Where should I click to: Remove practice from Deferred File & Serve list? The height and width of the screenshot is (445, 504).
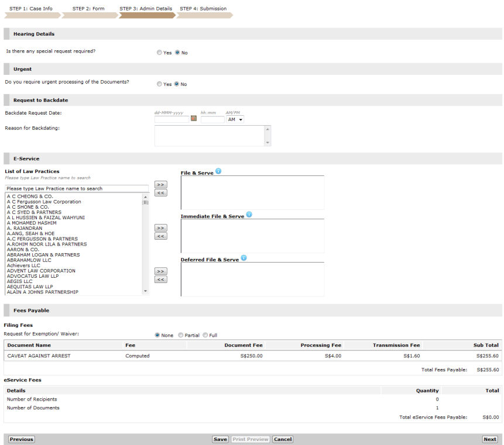[x=160, y=280]
